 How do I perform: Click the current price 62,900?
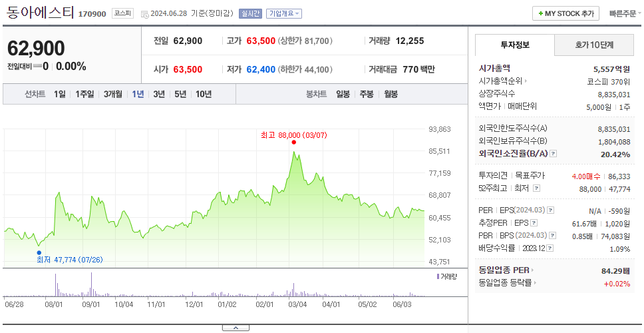(36, 49)
